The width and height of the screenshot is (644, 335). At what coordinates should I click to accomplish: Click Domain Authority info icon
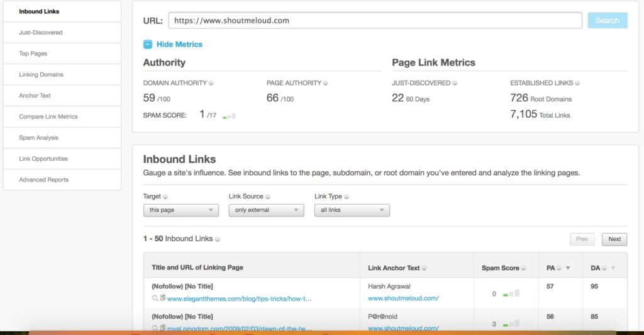(211, 83)
